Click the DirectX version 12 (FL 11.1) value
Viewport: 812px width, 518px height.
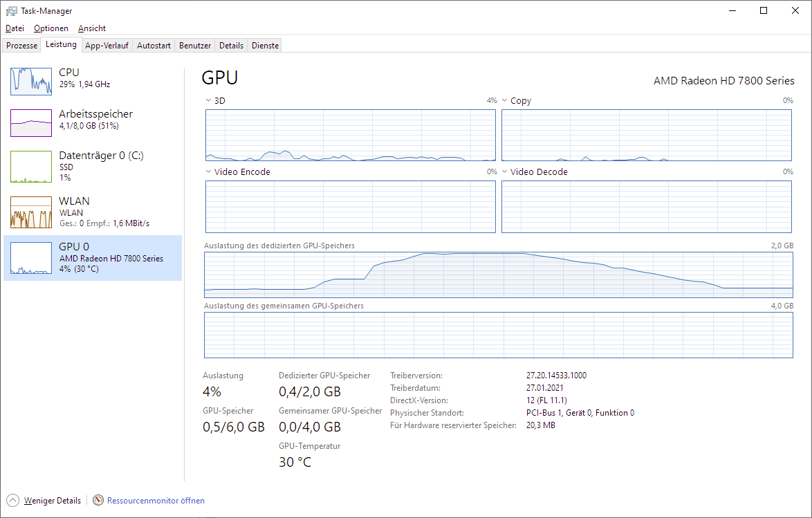[x=546, y=400]
